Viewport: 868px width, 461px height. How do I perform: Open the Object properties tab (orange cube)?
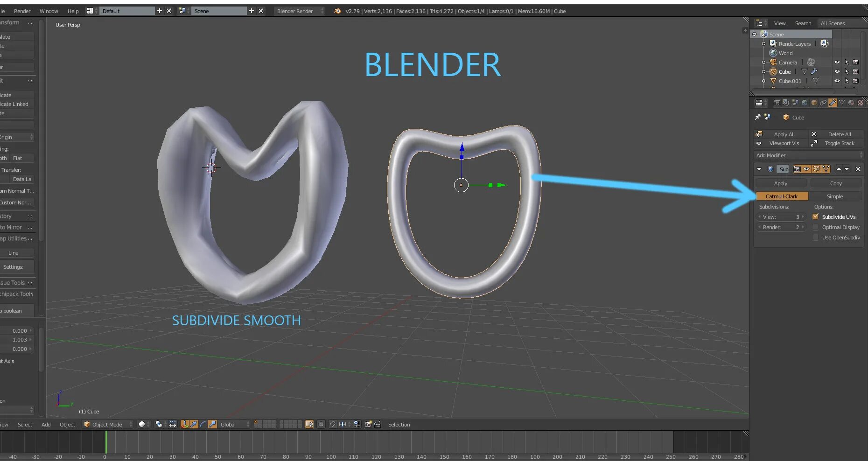(x=814, y=103)
